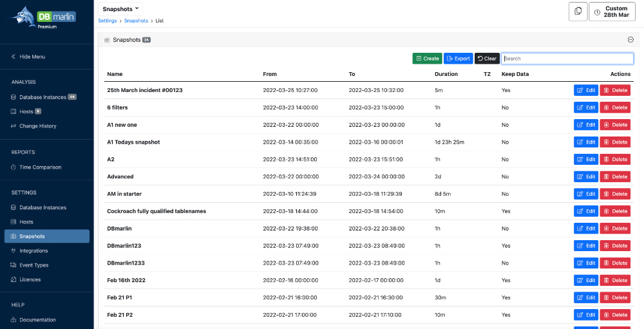The image size is (644, 329).
Task: Click the Settings breadcrumb link
Action: point(108,21)
